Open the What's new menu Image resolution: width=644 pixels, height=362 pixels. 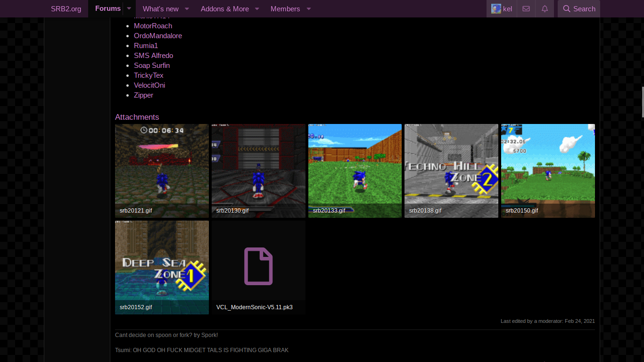tap(161, 9)
